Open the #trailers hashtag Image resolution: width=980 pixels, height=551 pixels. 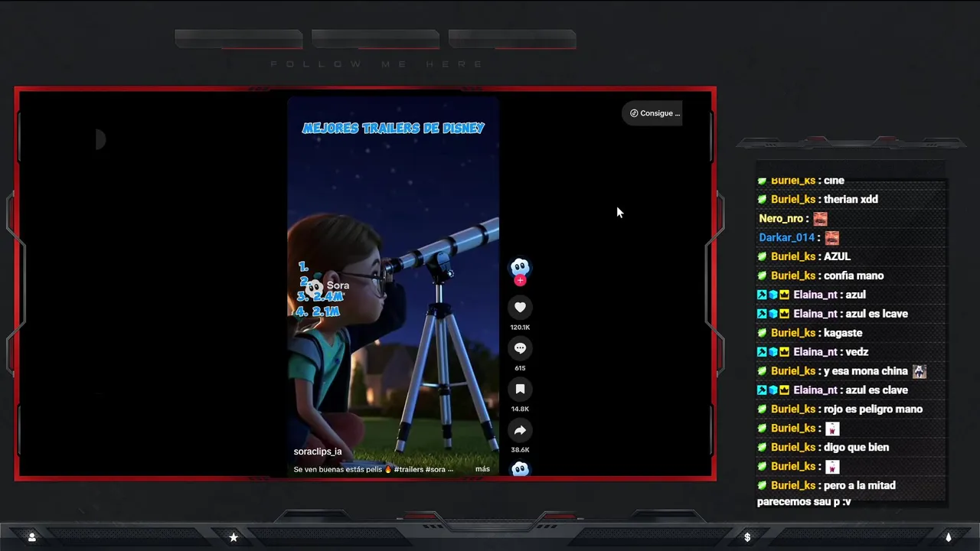tap(409, 469)
